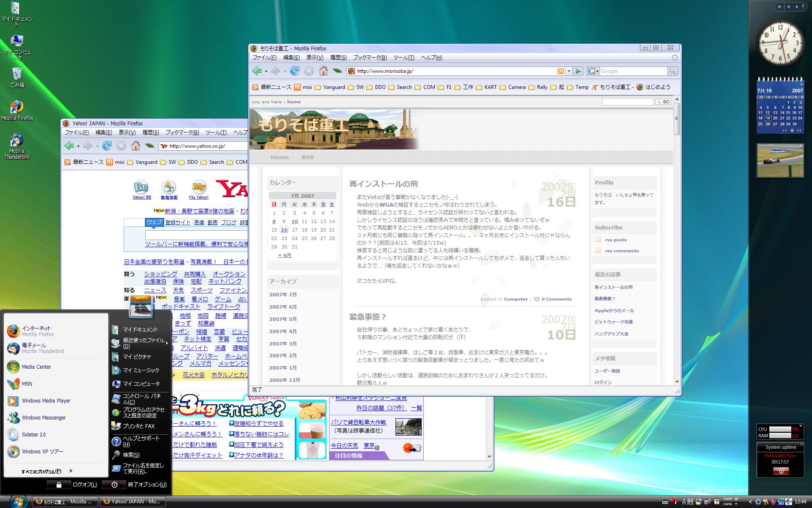Click the morisoba page vertical scrollbar thumb
Viewport: 812px width, 508px height.
pos(677,119)
